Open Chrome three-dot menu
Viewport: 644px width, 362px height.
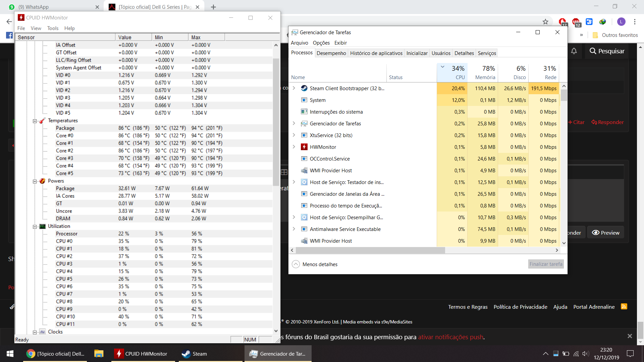pos(635,22)
